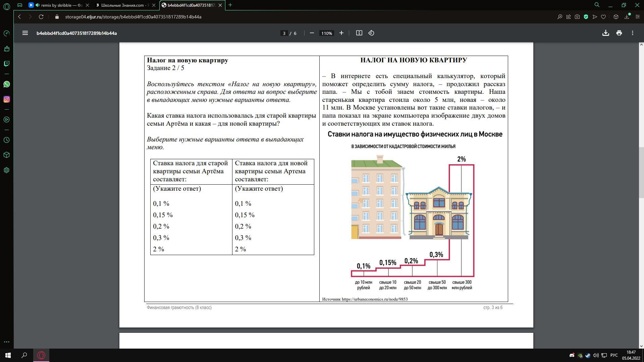
Task: Open the taskbar clock and date
Action: pyautogui.click(x=631, y=355)
